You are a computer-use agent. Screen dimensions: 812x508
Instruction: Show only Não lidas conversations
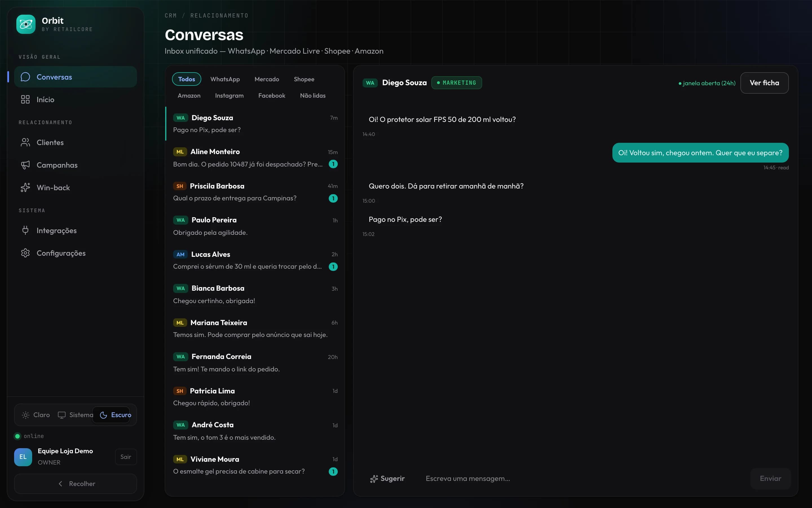pyautogui.click(x=313, y=95)
